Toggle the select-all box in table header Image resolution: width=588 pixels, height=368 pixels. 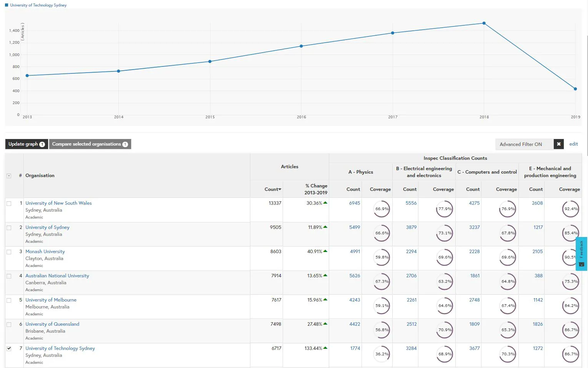(9, 176)
